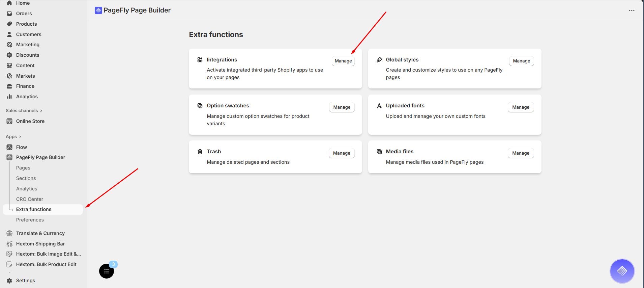Click the PageFly Page Builder sidebar icon
This screenshot has height=288, width=644.
point(9,157)
